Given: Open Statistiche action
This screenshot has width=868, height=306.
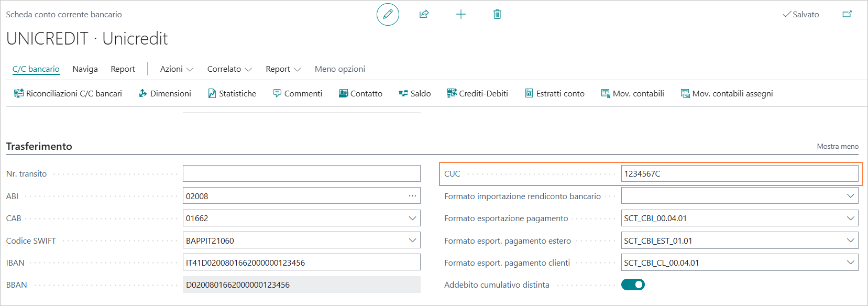Looking at the screenshot, I should point(232,93).
